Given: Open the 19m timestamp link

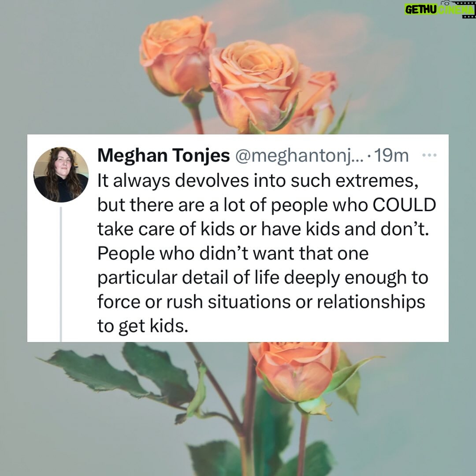Looking at the screenshot, I should click(391, 156).
